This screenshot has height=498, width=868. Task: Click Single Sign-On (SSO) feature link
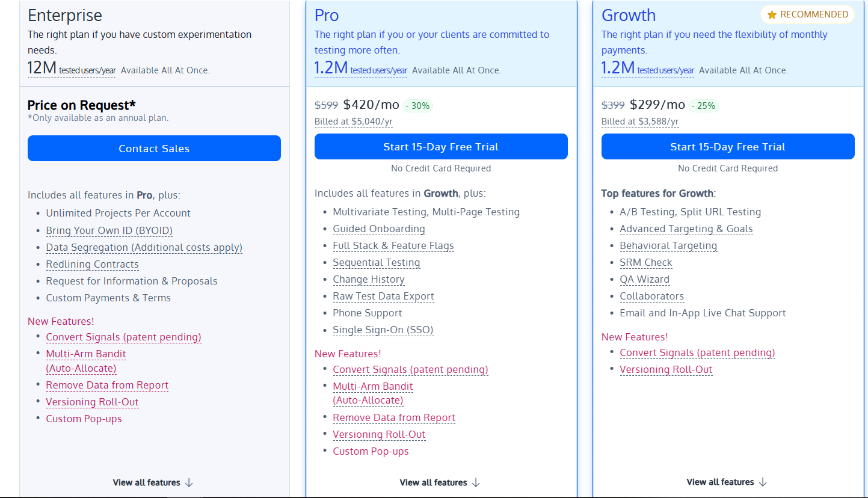pos(383,330)
